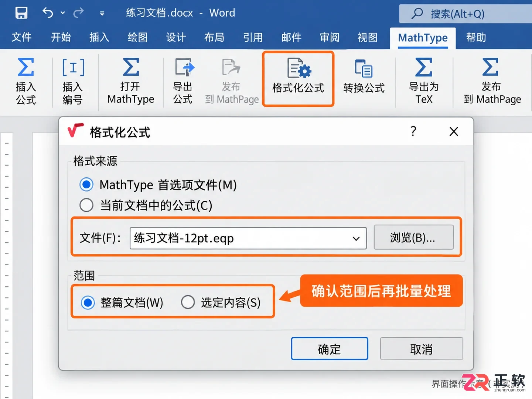Image resolution: width=532 pixels, height=399 pixels.
Task: Switch to the 开始 tab
Action: [x=61, y=37]
